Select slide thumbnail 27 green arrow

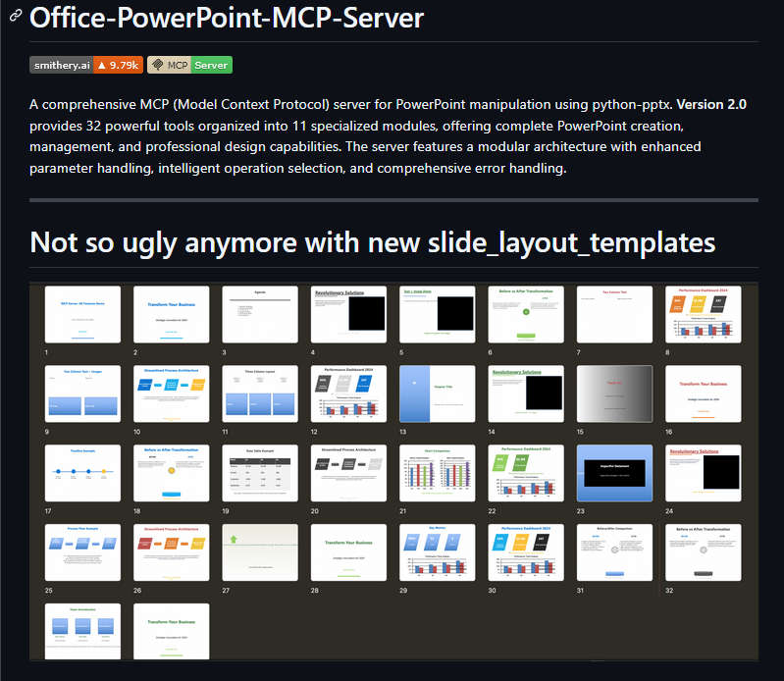point(260,552)
